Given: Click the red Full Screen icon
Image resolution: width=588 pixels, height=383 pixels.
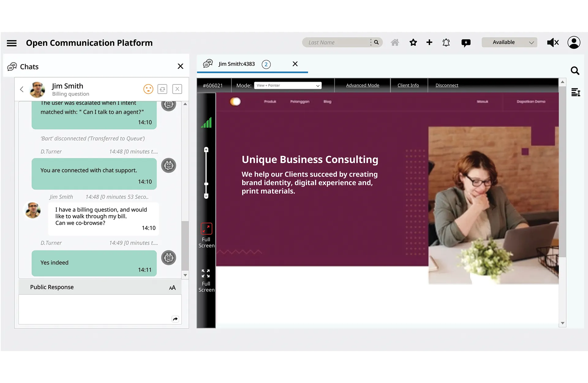Looking at the screenshot, I should click(206, 229).
